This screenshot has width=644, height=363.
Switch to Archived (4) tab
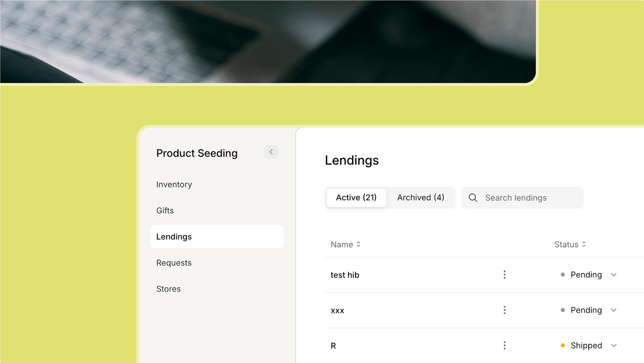[421, 197]
